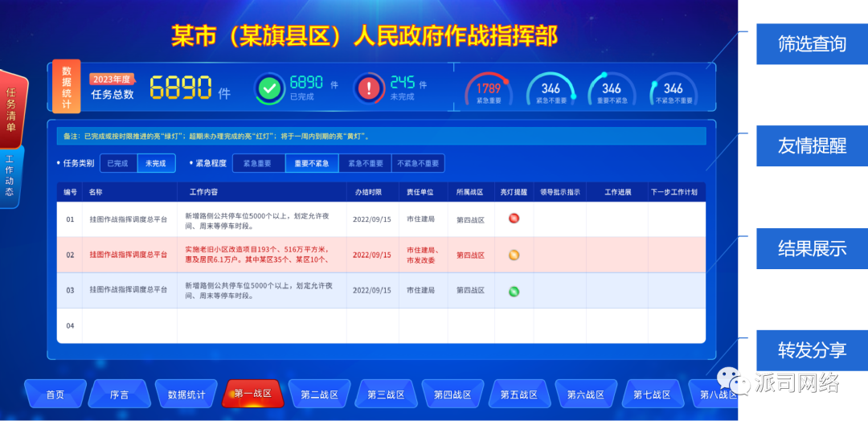868x421 pixels.
Task: Filter by 不紧急不重要 urgency
Action: click(418, 163)
